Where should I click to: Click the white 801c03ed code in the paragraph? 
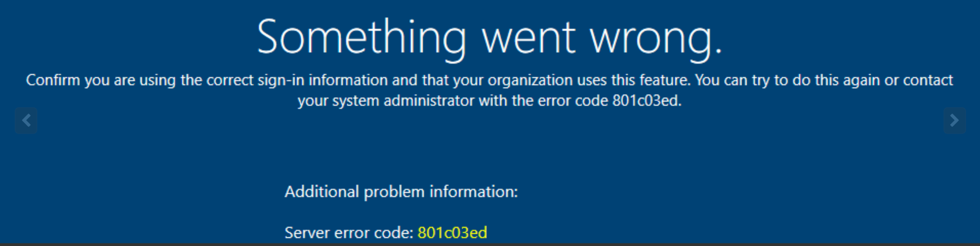pyautogui.click(x=647, y=101)
